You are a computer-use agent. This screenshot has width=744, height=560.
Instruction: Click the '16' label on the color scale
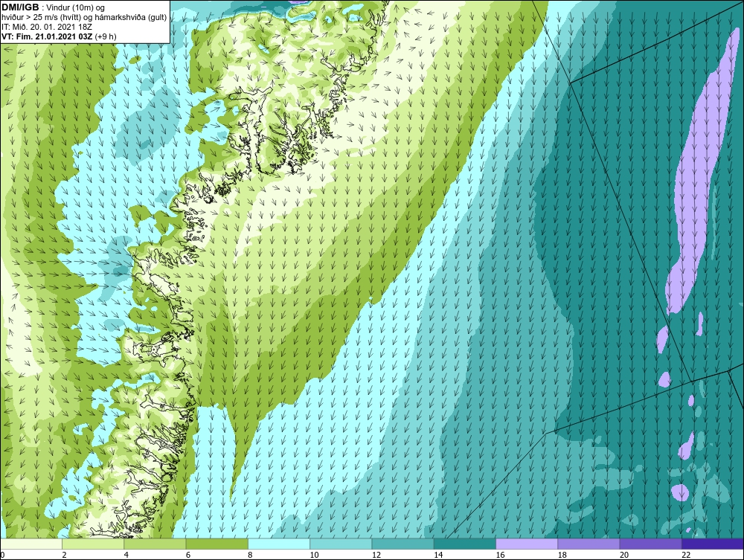(x=500, y=556)
